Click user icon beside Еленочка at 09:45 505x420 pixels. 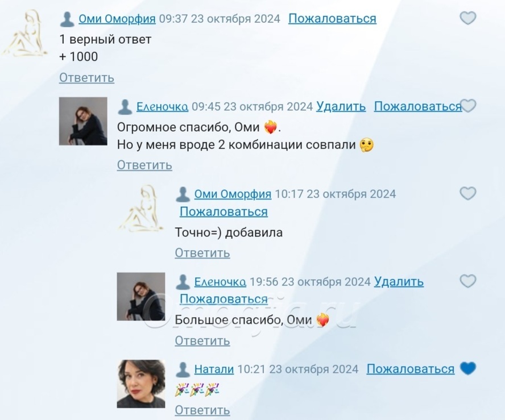click(x=125, y=107)
